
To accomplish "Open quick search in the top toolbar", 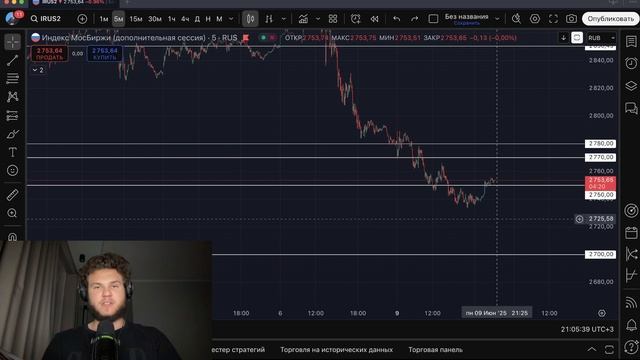I will click(x=516, y=19).
